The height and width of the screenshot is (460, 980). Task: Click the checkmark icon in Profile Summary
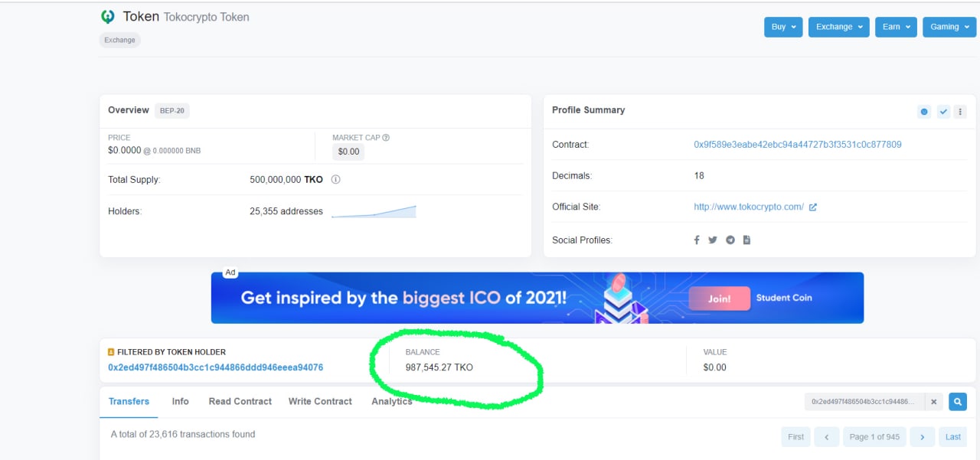pos(943,112)
